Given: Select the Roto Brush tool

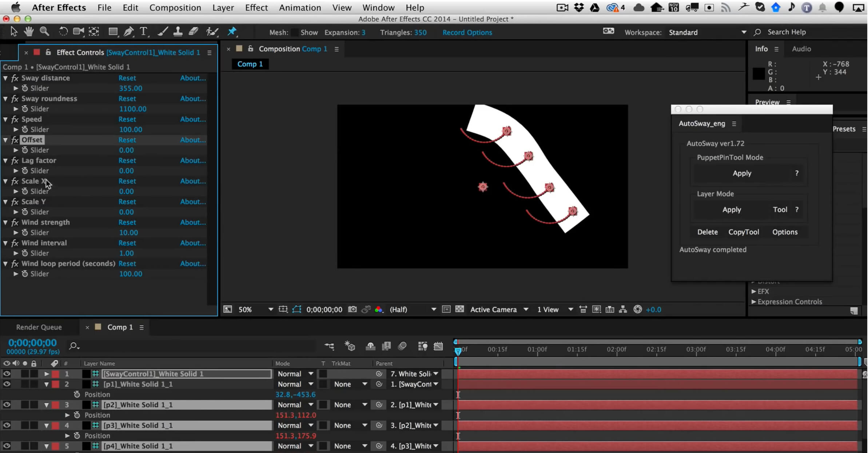Looking at the screenshot, I should (212, 32).
